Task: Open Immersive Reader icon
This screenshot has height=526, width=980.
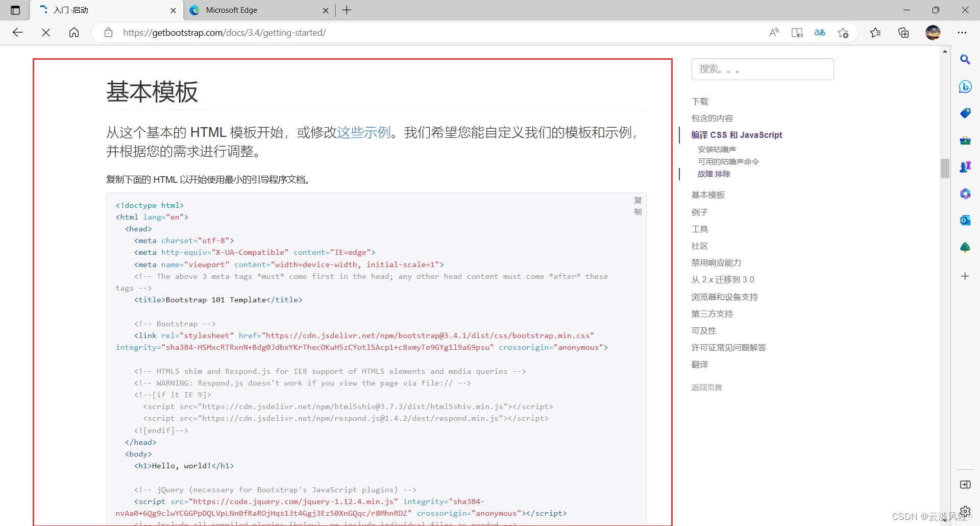Action: coord(797,33)
